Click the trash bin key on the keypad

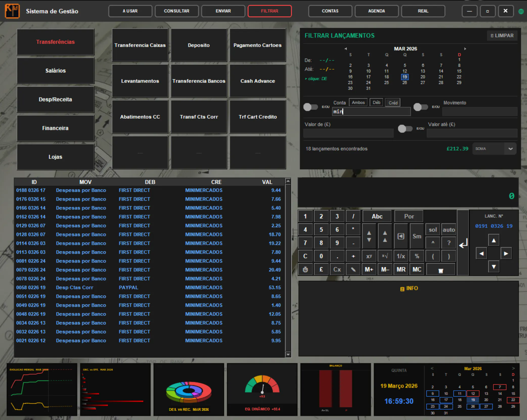[x=441, y=270]
